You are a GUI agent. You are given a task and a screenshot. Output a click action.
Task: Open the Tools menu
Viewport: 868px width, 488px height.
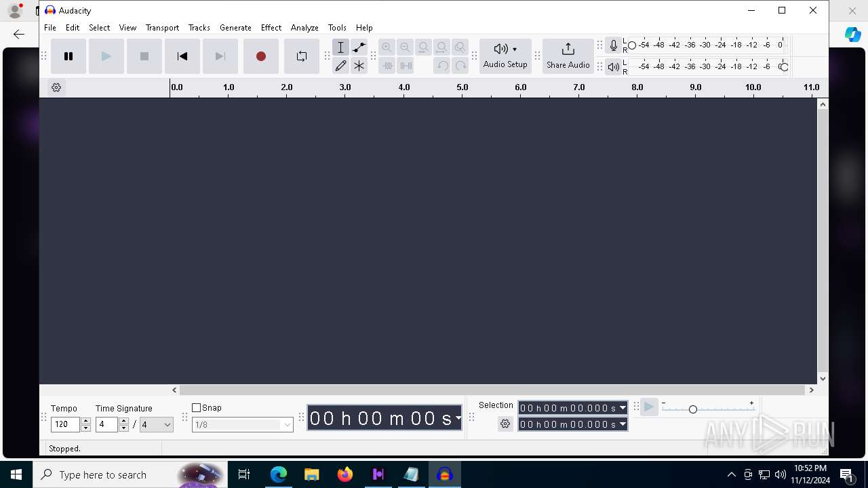(x=337, y=28)
